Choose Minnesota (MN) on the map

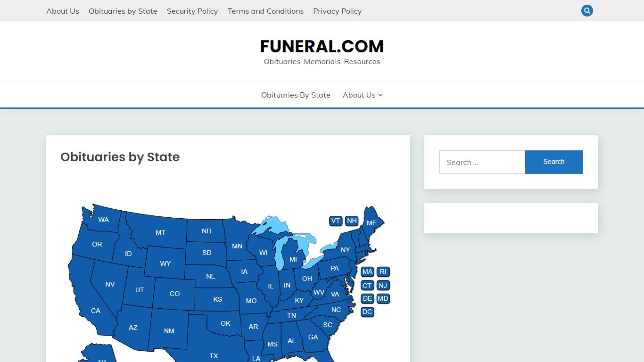point(237,246)
